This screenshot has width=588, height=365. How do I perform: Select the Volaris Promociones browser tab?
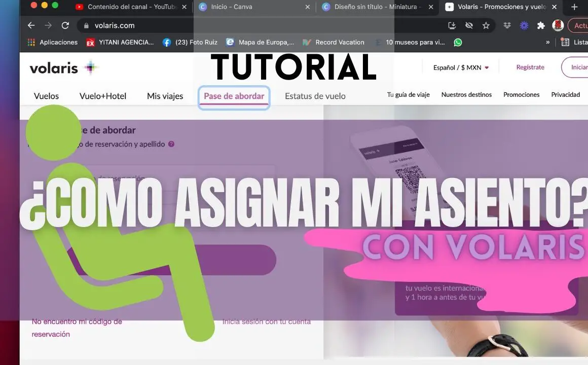501,7
